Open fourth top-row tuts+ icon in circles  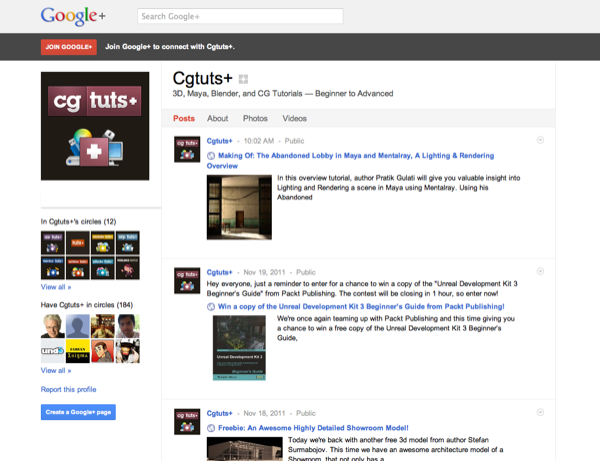(128, 243)
